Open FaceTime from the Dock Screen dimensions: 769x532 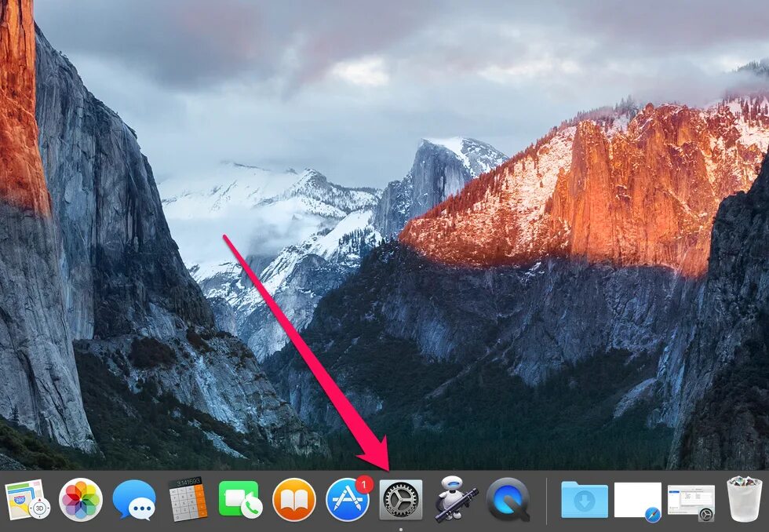coord(240,500)
